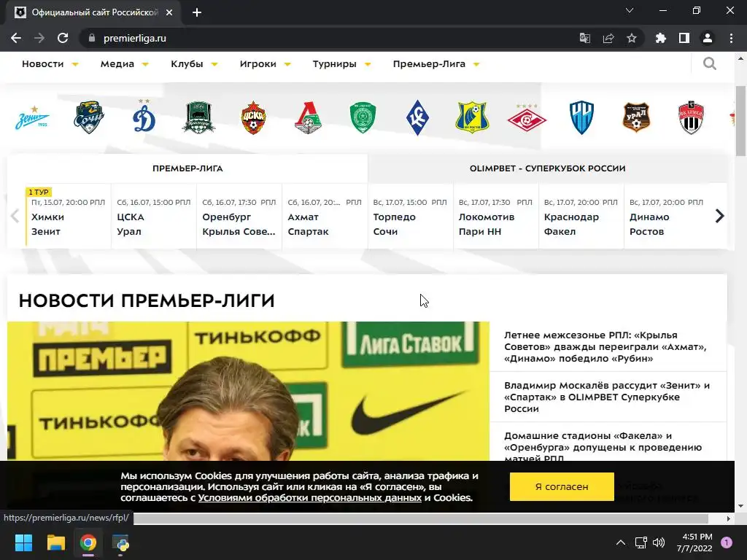Open the Краснодар vs Факел match card
The image size is (747, 560).
[581, 216]
